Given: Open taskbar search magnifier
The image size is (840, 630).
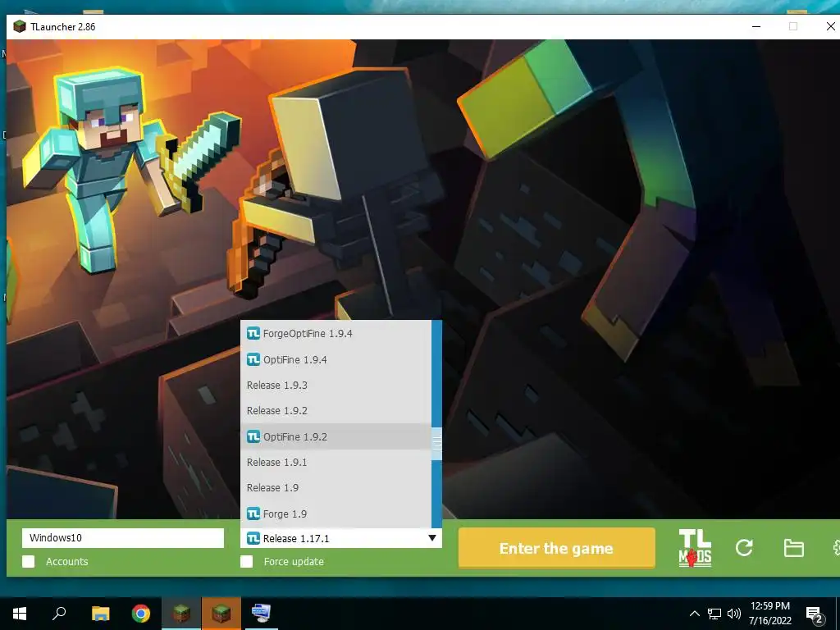Looking at the screenshot, I should 59,614.
